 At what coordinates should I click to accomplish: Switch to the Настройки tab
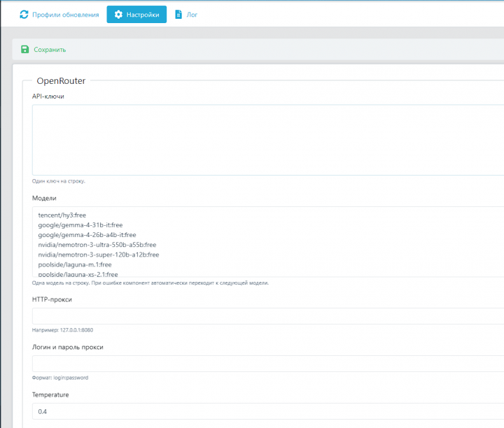click(136, 15)
